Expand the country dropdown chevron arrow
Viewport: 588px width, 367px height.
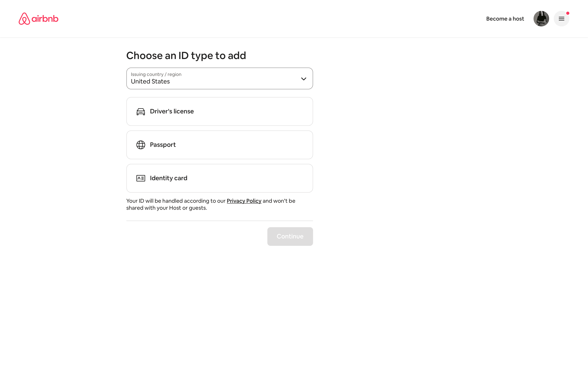click(304, 79)
